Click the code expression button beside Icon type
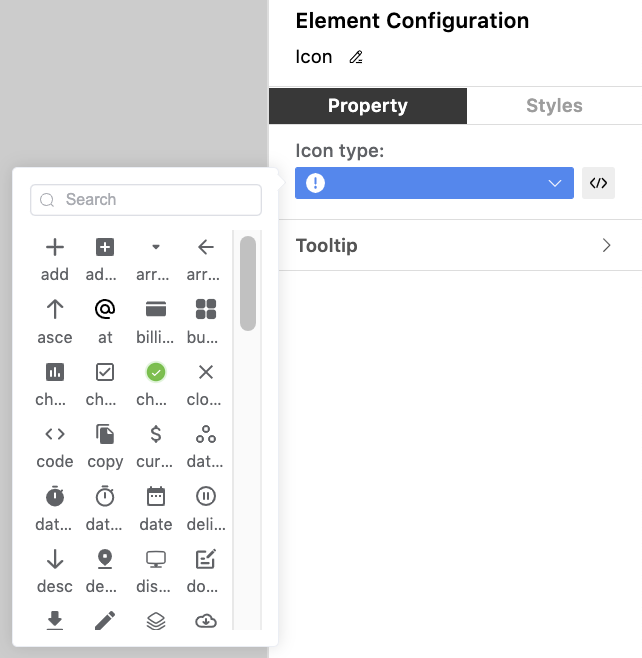 tap(598, 183)
